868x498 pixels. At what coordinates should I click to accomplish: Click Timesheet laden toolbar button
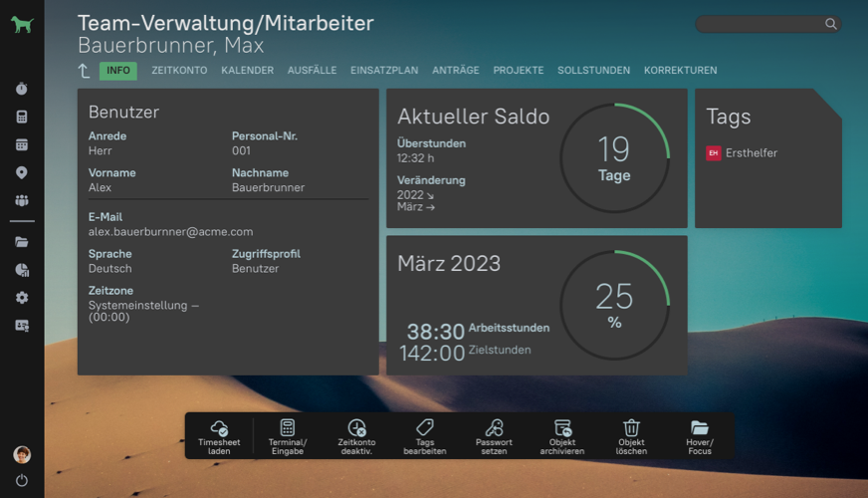(x=219, y=436)
